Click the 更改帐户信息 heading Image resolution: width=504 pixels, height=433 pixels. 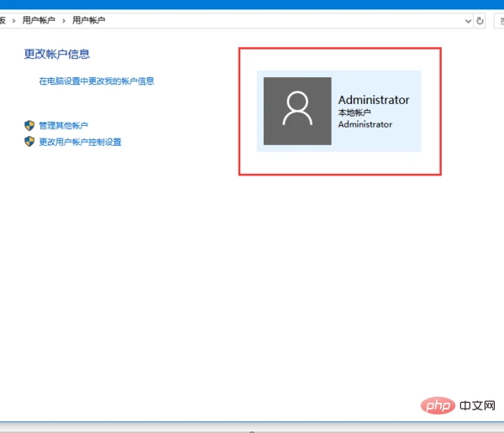pos(57,54)
